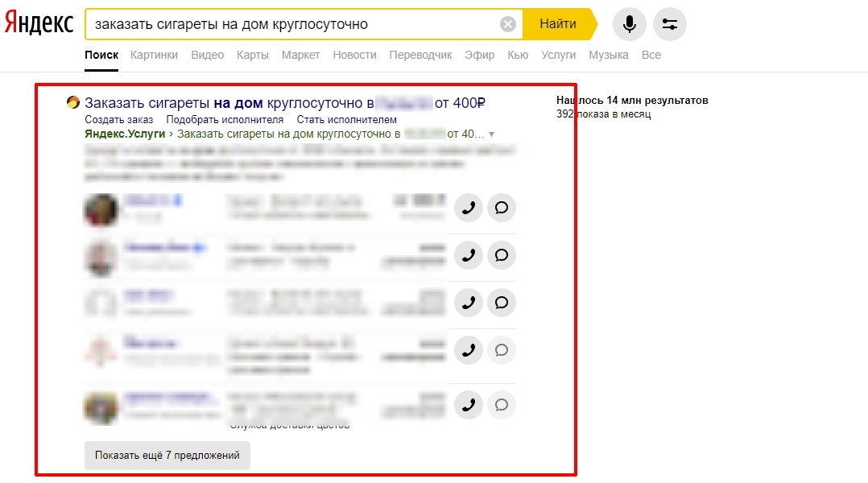868x483 pixels.
Task: Call the first listed performer via phone icon
Action: click(x=469, y=208)
